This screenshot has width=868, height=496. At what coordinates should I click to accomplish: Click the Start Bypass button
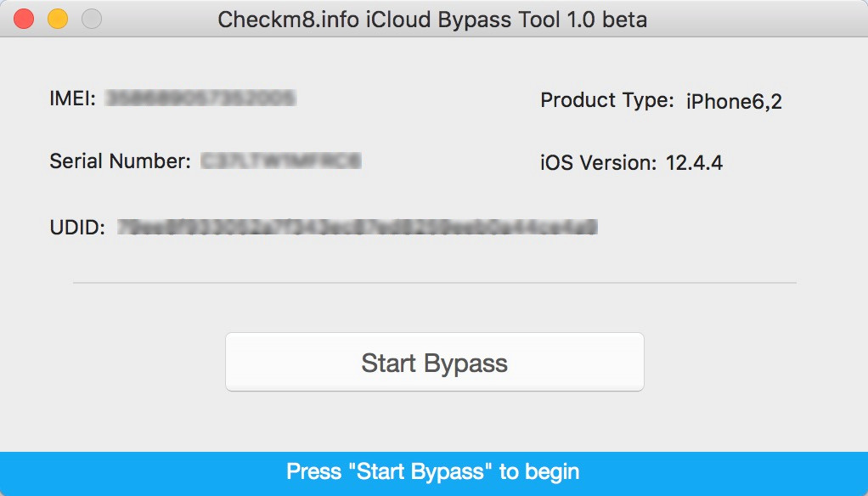tap(434, 361)
